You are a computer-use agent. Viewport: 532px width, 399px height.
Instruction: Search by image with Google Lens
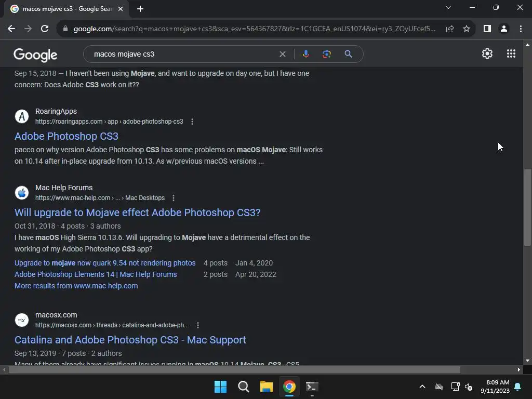[327, 54]
